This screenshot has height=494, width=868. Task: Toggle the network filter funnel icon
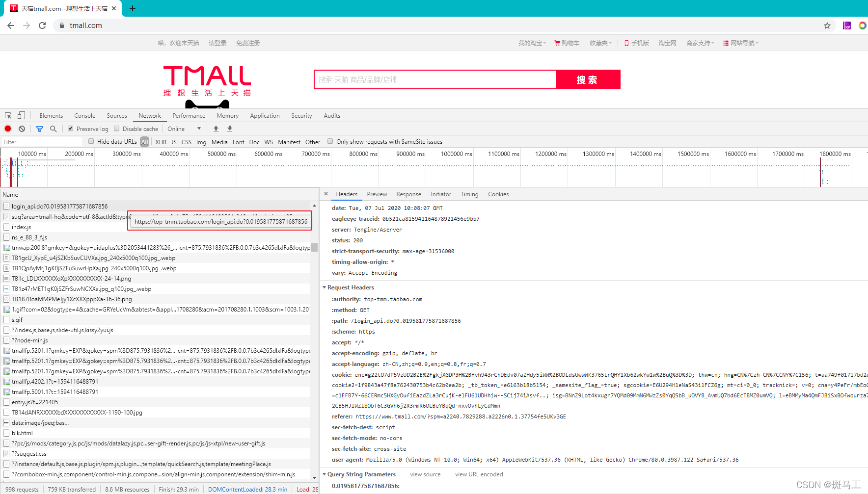point(40,129)
